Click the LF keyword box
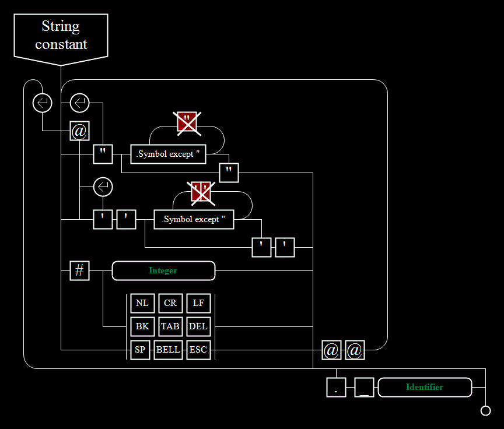 [x=198, y=303]
